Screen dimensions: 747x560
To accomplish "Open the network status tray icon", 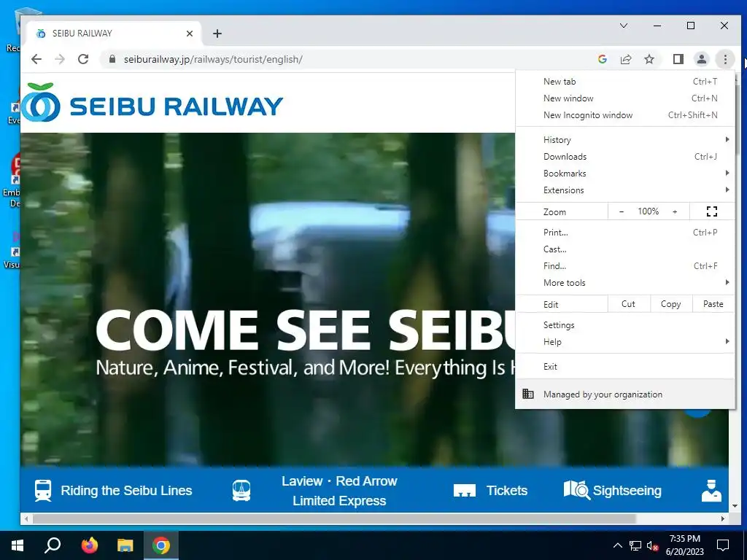I will (x=635, y=545).
